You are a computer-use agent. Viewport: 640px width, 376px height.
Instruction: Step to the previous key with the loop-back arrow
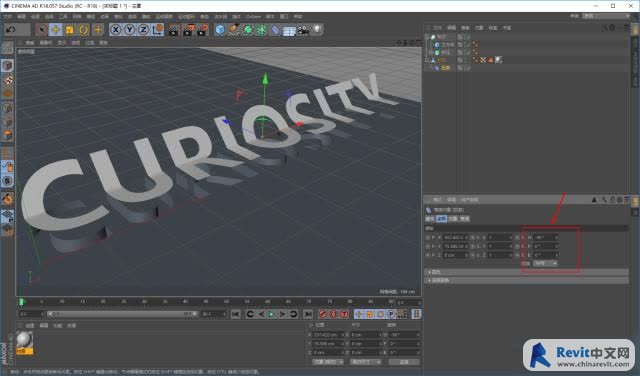250,314
